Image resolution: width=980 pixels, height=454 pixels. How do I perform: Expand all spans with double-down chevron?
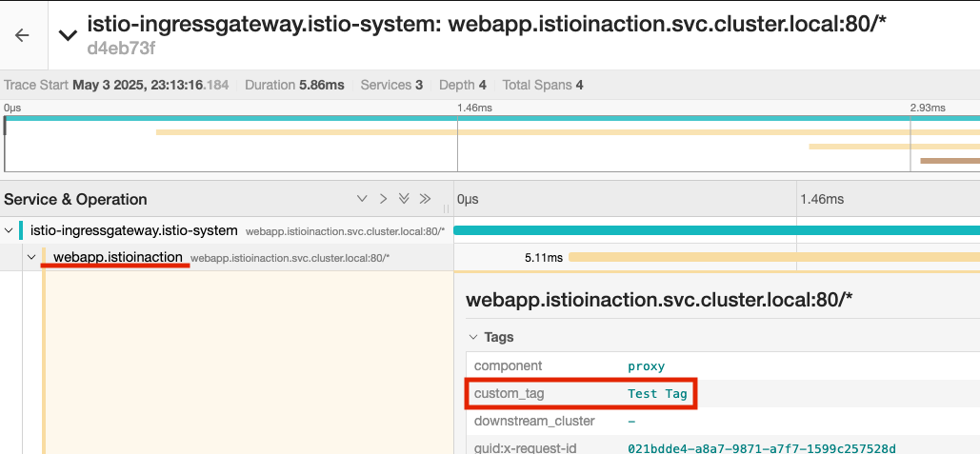tap(405, 199)
